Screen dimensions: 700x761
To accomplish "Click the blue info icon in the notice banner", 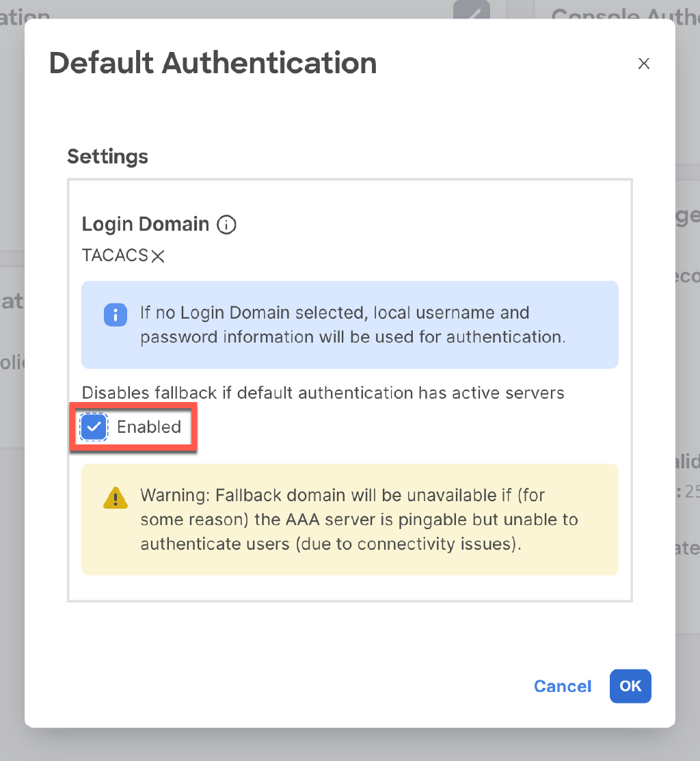I will (116, 315).
